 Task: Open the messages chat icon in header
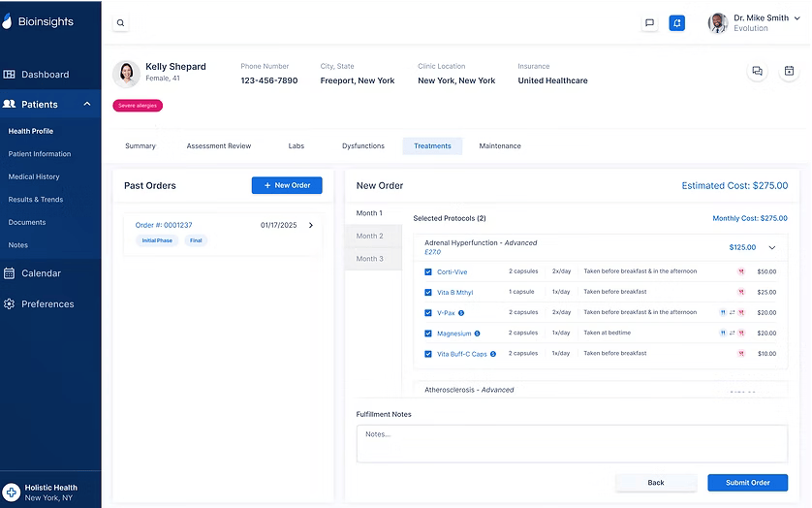coord(649,23)
